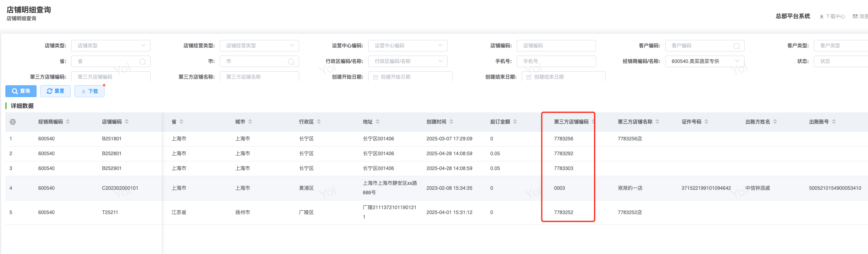
Task: Sort by 起订金额 sort icon
Action: [515, 122]
